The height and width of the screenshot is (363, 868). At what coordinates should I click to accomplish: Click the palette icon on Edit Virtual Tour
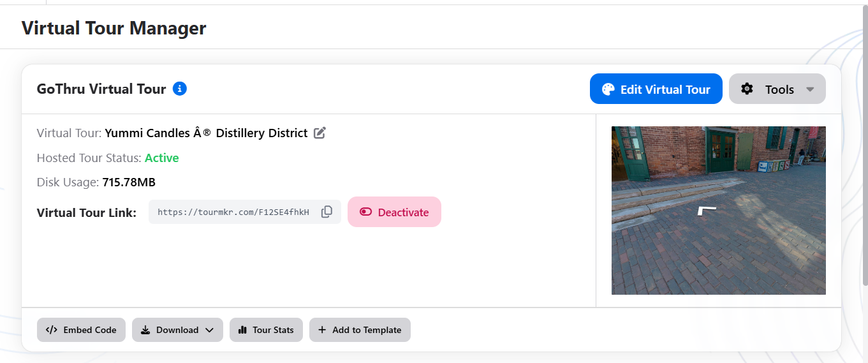[608, 89]
